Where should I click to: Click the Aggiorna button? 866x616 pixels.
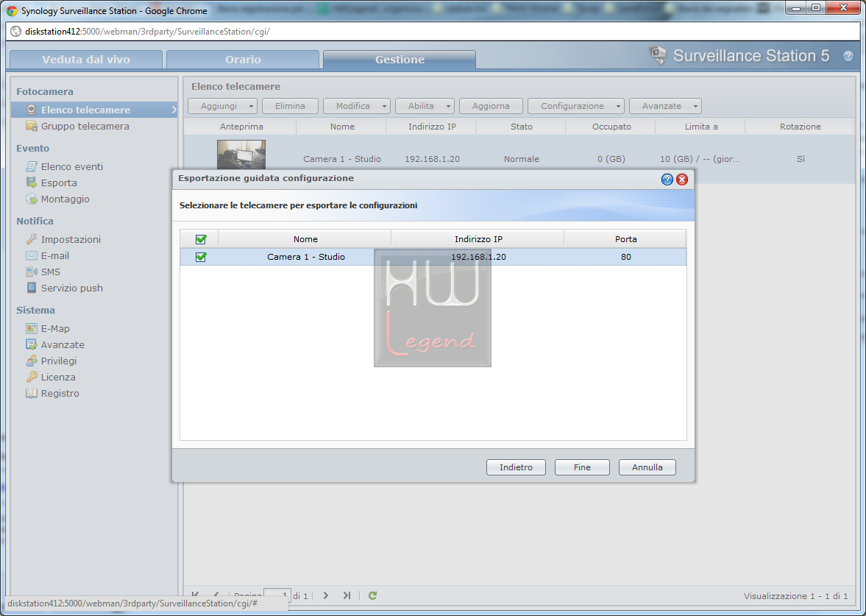tap(491, 105)
